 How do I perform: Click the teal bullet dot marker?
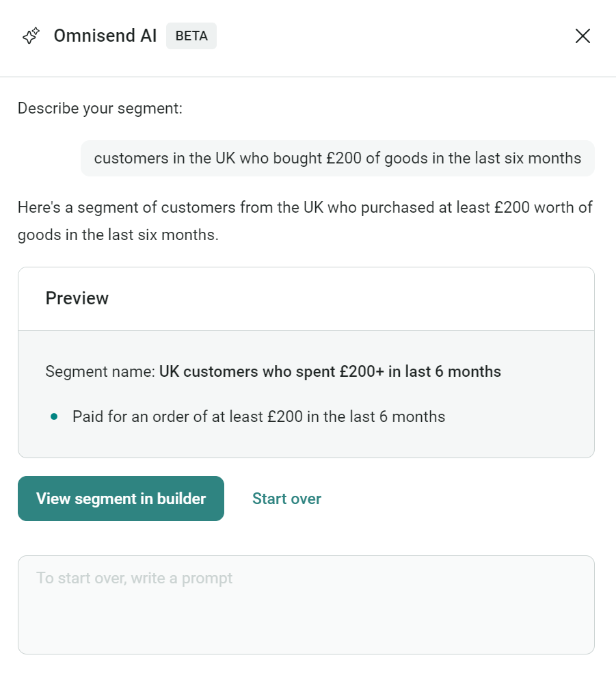click(53, 416)
